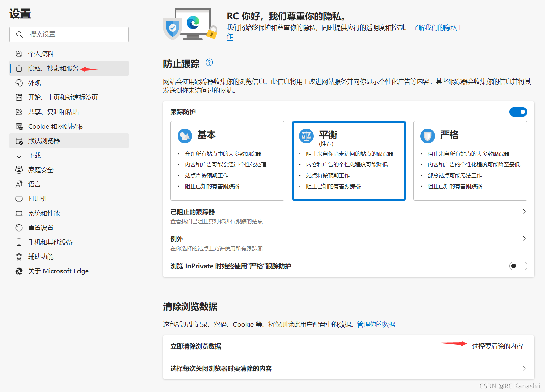Viewport: 545px width, 392px height.
Task: Click the 个人资料 profile icon
Action: (x=19, y=54)
